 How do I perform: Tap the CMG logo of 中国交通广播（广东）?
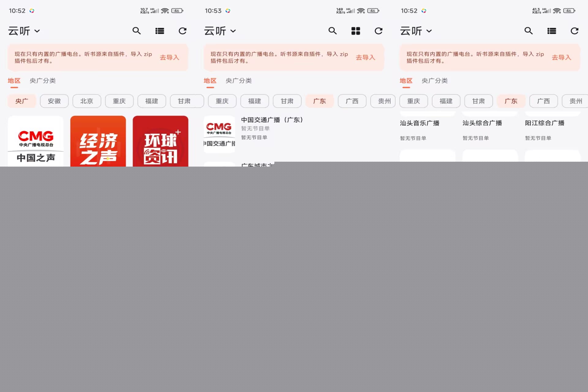pos(219,134)
